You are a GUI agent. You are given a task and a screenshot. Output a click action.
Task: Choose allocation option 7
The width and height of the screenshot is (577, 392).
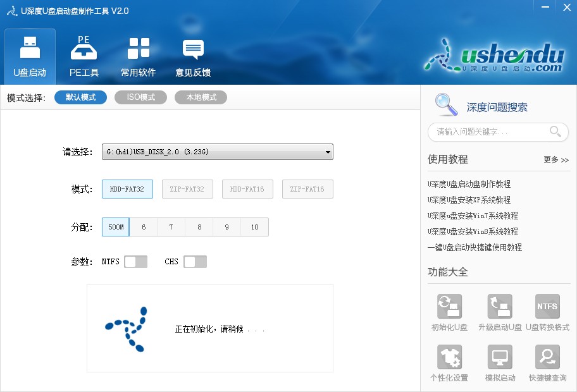pos(171,227)
